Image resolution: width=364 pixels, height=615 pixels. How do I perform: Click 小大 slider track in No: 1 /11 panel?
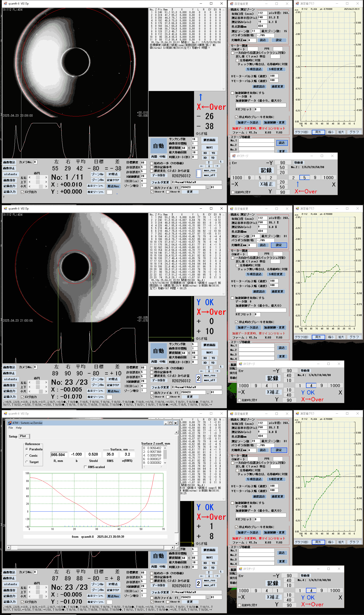click(x=38, y=186)
